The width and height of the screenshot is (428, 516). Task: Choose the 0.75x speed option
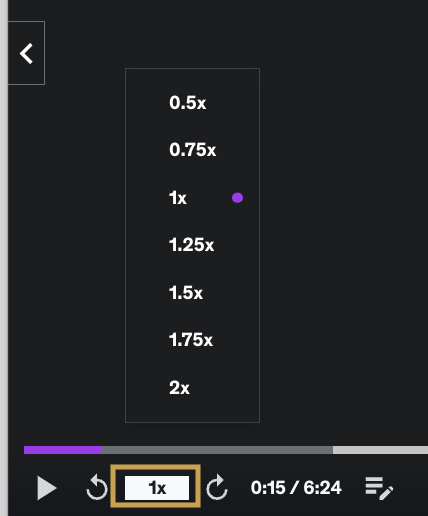coord(192,150)
